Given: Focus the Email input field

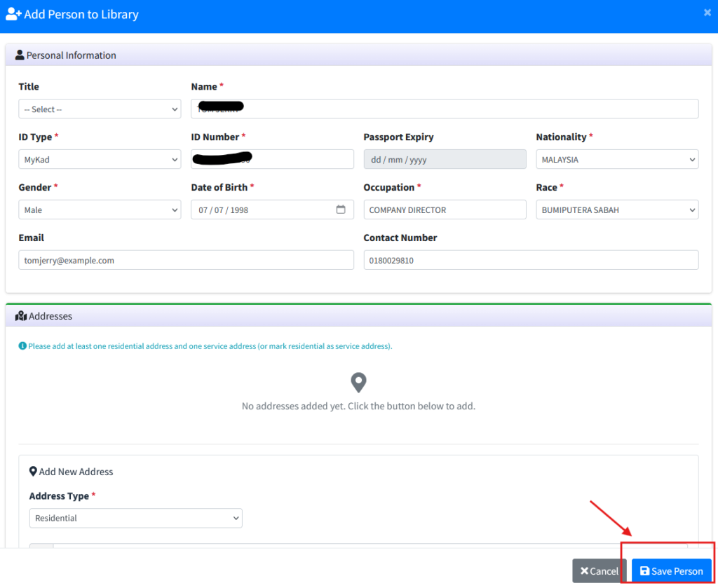Looking at the screenshot, I should pos(187,260).
